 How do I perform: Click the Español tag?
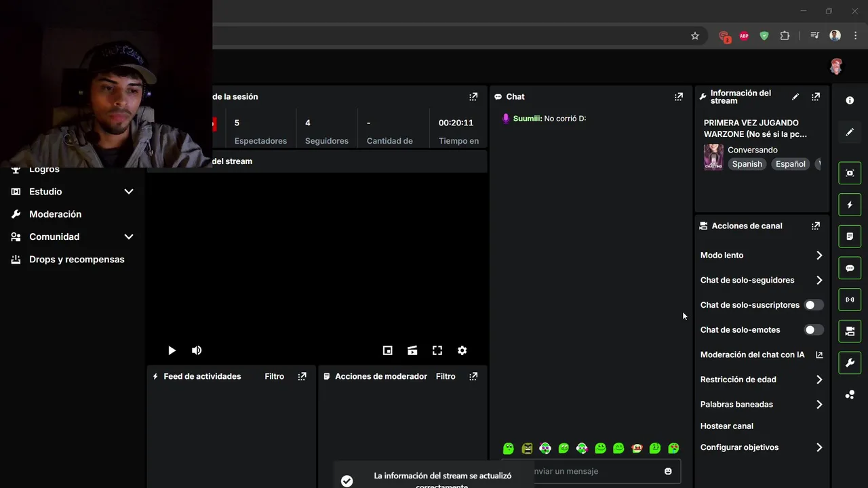790,164
